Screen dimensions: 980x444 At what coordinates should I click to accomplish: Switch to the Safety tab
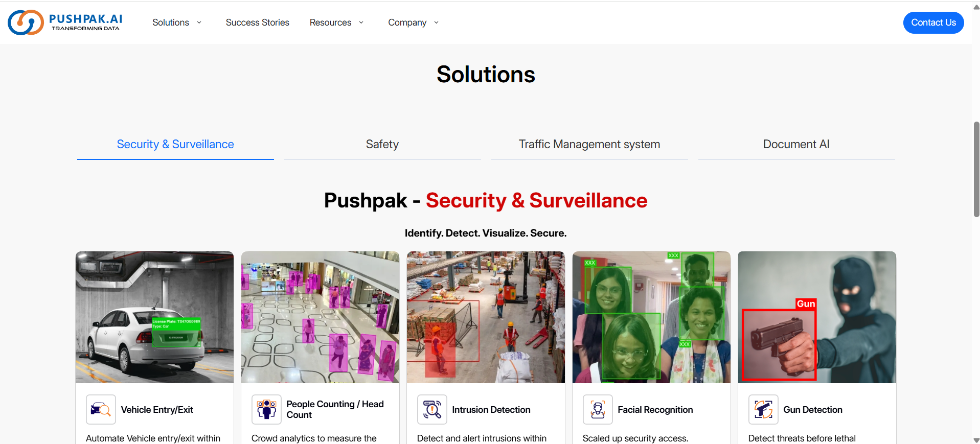tap(382, 145)
